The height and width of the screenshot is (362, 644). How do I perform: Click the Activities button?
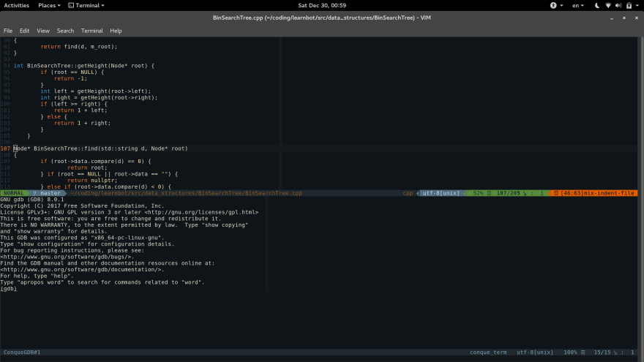(16, 5)
